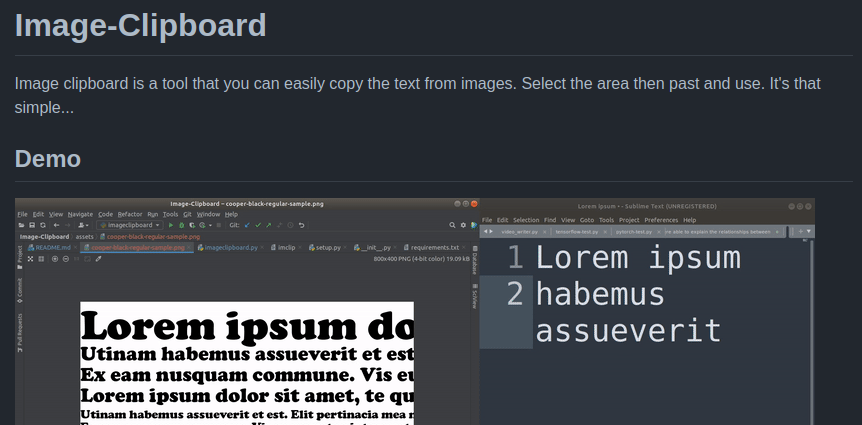Click the save all disk icon
Screen dimensions: 862x425
pos(31,226)
